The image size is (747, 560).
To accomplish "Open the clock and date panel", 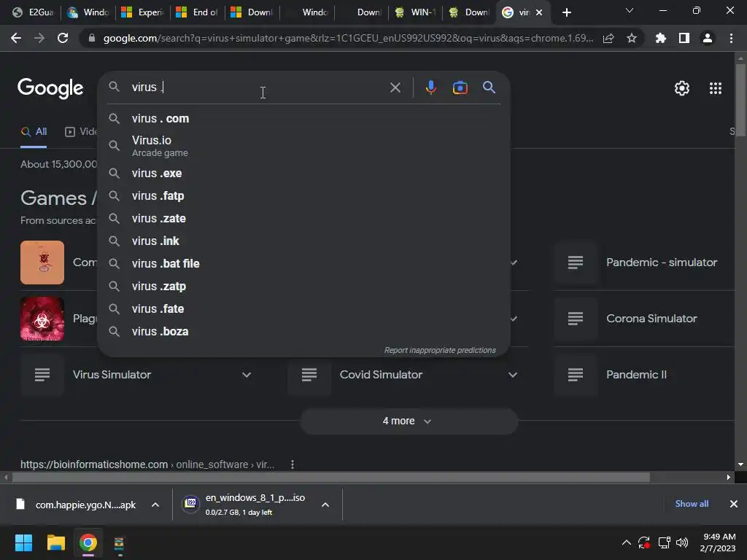I will coord(718,542).
